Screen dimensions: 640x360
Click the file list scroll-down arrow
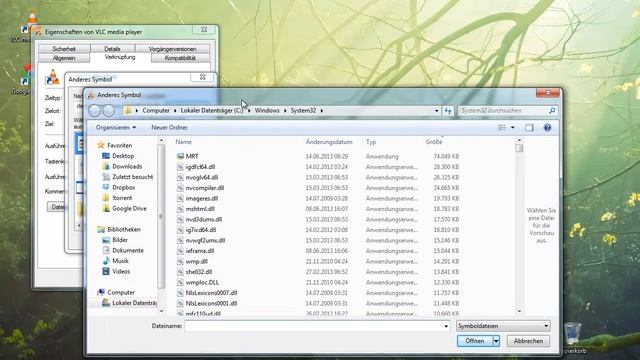pos(519,311)
